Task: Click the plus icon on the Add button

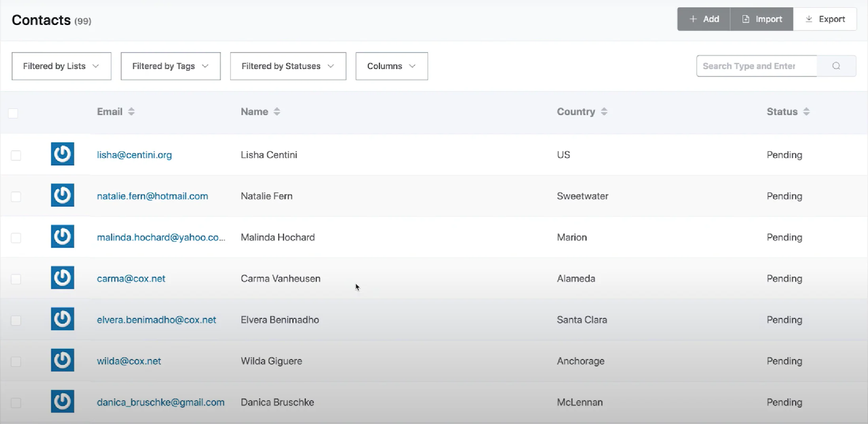Action: click(x=693, y=19)
